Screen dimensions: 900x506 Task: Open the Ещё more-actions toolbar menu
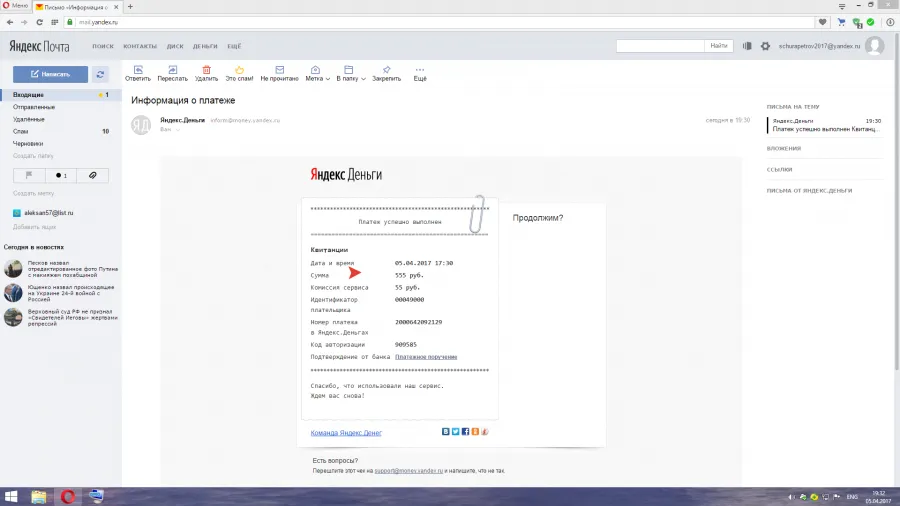(x=420, y=73)
